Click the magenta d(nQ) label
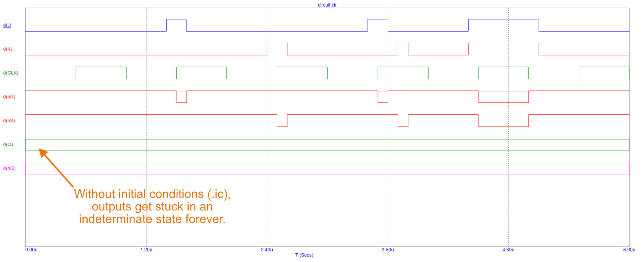The width and height of the screenshot is (644, 262). click(x=9, y=168)
